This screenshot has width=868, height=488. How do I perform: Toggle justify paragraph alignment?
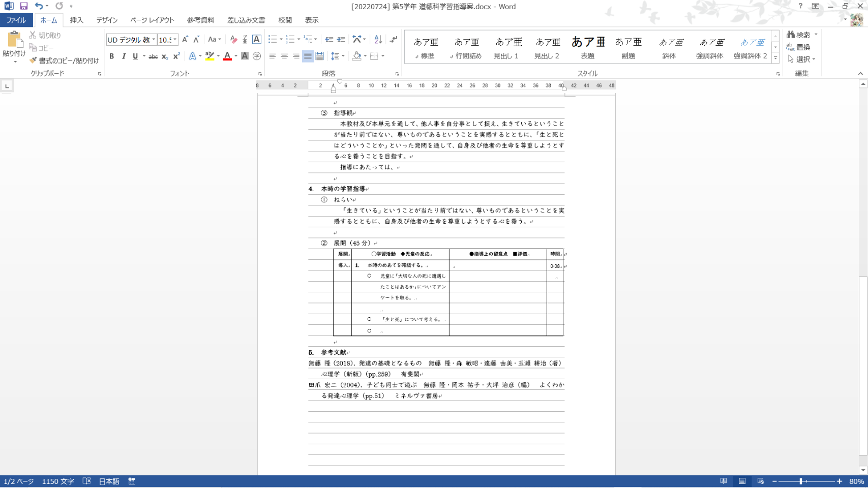click(x=308, y=56)
